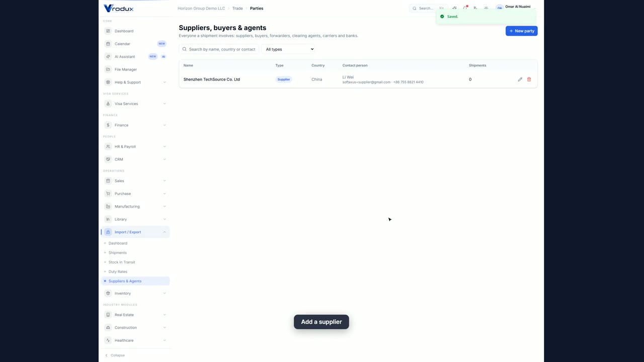Image resolution: width=644 pixels, height=362 pixels.
Task: Click the Visa Services icon
Action: [108, 104]
